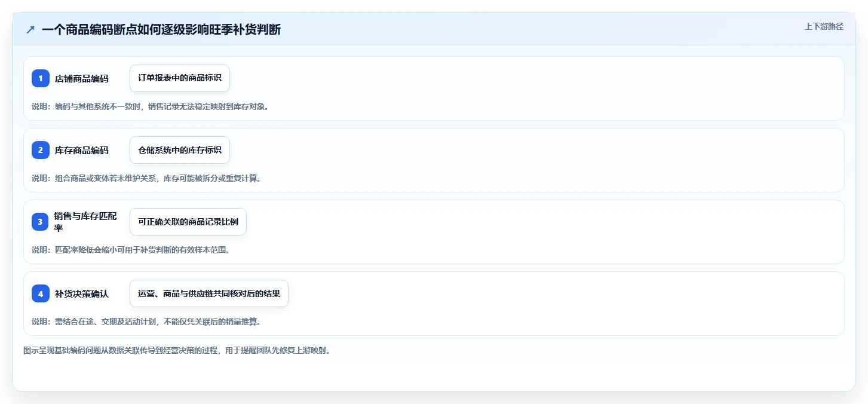
Task: Select step badge number 4
Action: 41,293
